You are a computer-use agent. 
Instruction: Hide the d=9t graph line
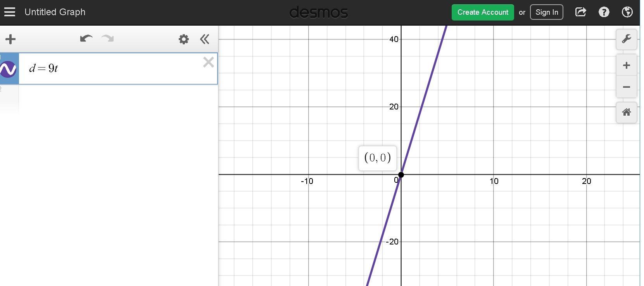(x=9, y=69)
